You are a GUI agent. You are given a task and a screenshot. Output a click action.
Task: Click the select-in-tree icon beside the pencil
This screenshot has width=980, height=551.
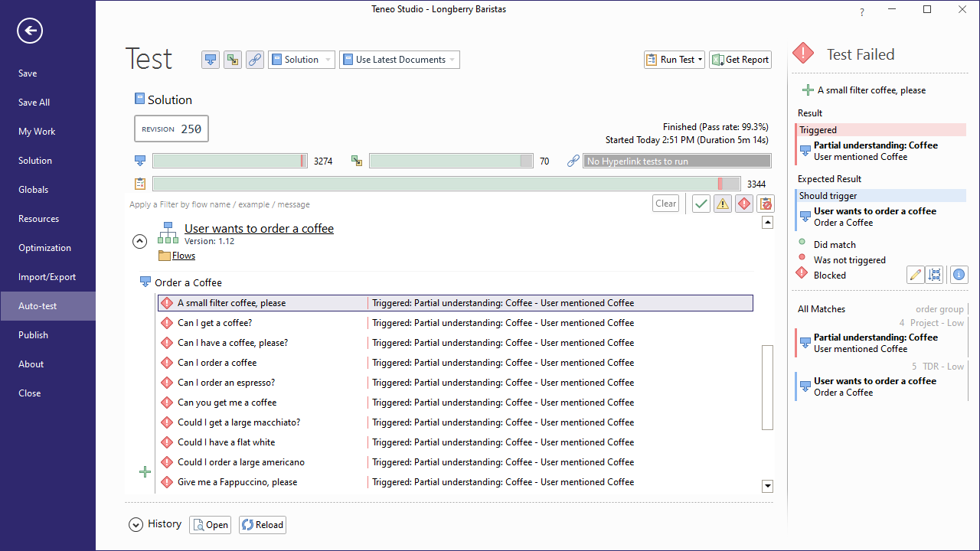tap(934, 275)
